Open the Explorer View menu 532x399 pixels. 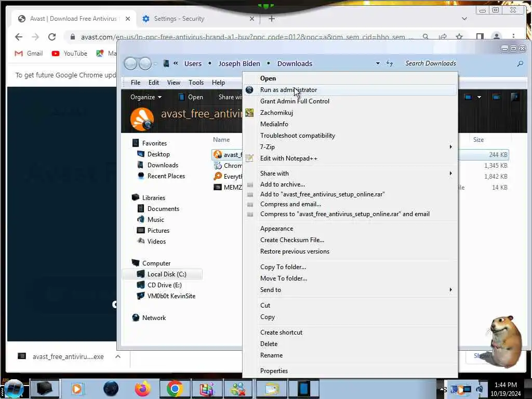pos(174,83)
